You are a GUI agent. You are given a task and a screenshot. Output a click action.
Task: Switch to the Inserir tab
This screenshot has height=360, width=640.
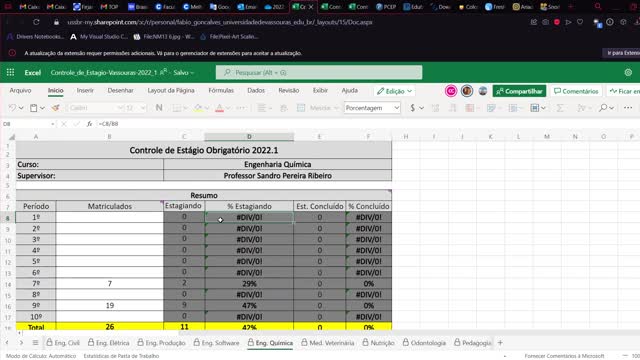click(85, 90)
